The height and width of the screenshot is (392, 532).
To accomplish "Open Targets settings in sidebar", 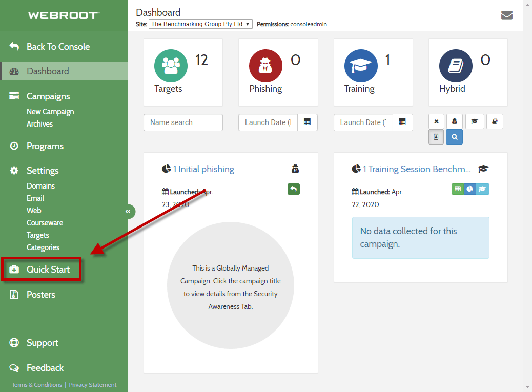I will click(x=37, y=235).
